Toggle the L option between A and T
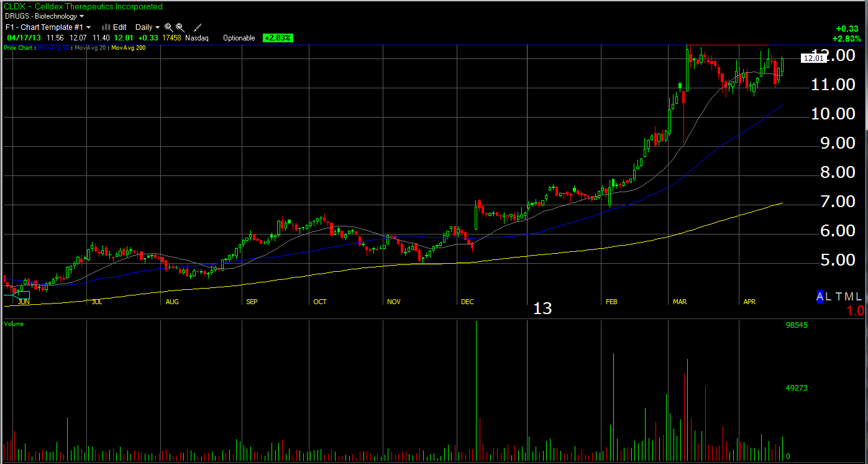The image size is (868, 464). pyautogui.click(x=829, y=297)
